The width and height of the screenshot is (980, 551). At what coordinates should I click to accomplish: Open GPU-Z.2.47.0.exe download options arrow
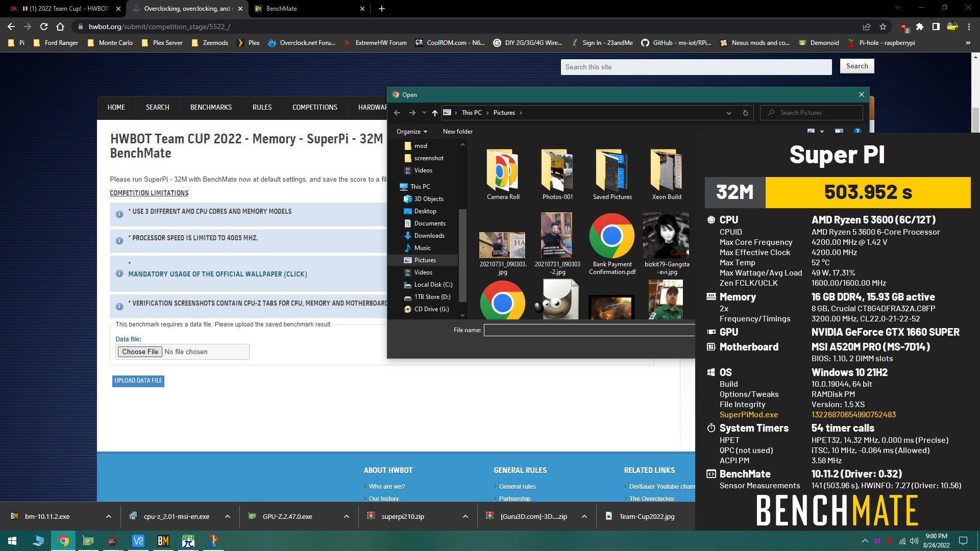click(x=347, y=517)
